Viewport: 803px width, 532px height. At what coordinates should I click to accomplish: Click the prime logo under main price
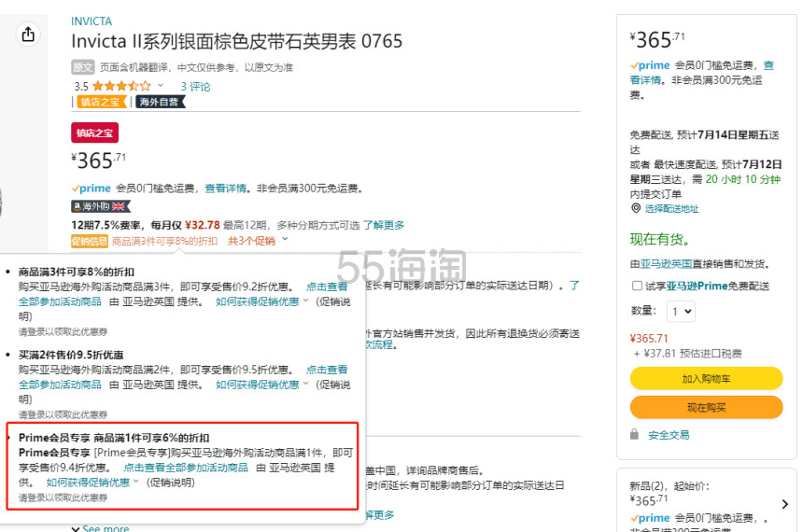tap(92, 189)
